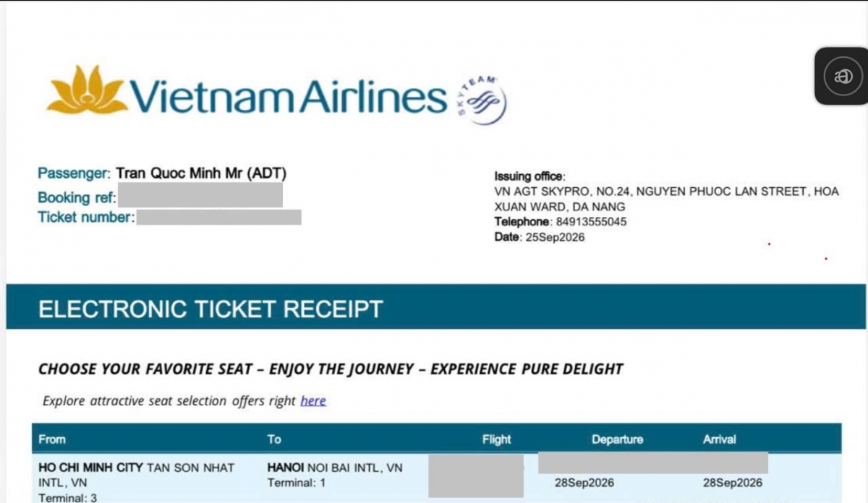Image resolution: width=868 pixels, height=503 pixels.
Task: Click the Flight column header
Action: [x=496, y=439]
